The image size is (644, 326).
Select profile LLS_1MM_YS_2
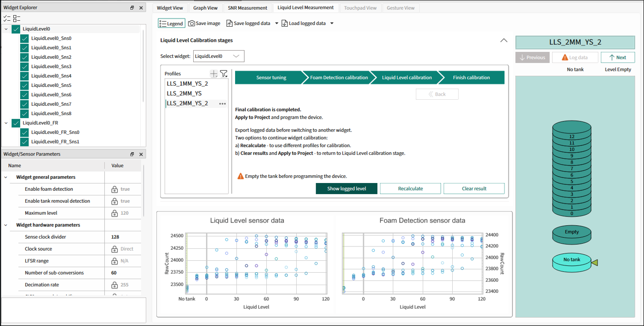196,84
